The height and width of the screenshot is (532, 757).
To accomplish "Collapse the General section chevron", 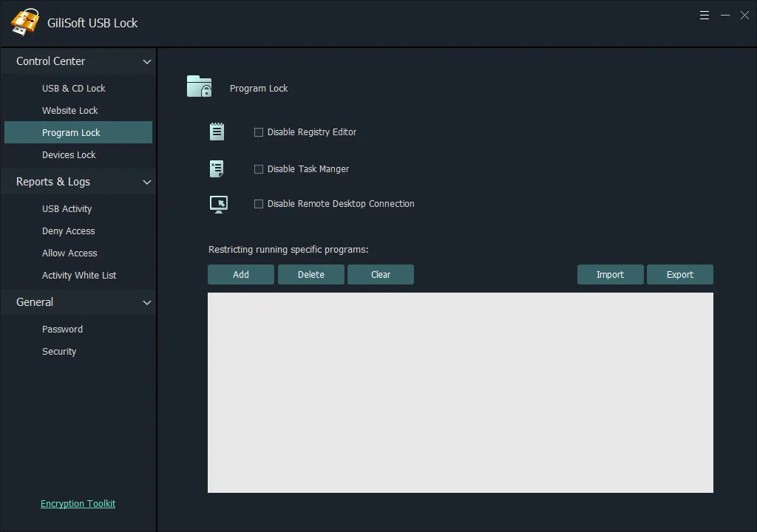I will click(x=147, y=303).
